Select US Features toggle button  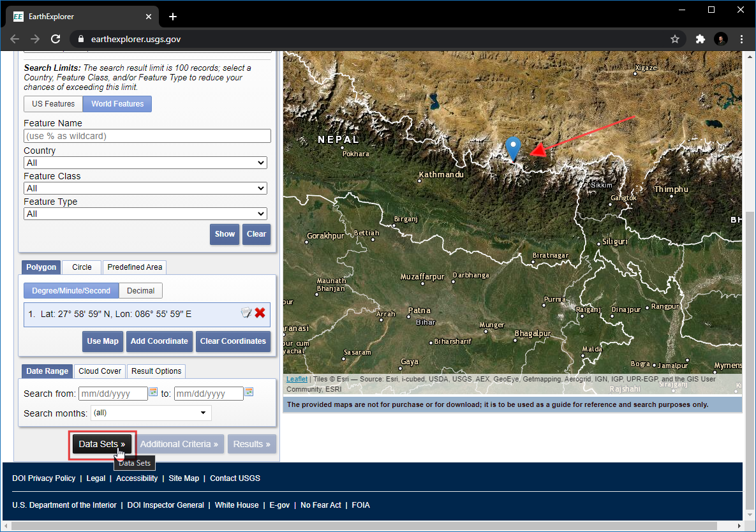(x=54, y=104)
